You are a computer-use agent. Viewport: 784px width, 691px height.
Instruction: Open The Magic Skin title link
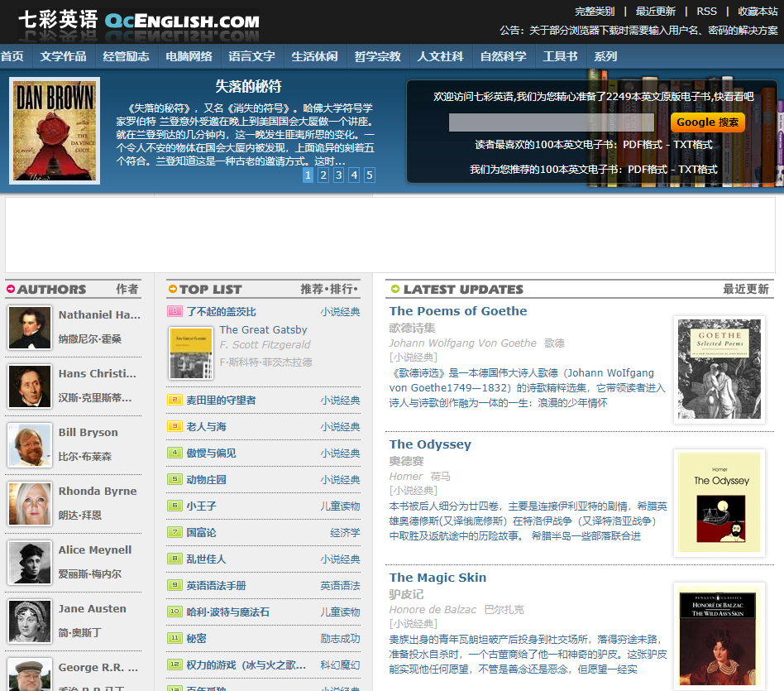437,578
